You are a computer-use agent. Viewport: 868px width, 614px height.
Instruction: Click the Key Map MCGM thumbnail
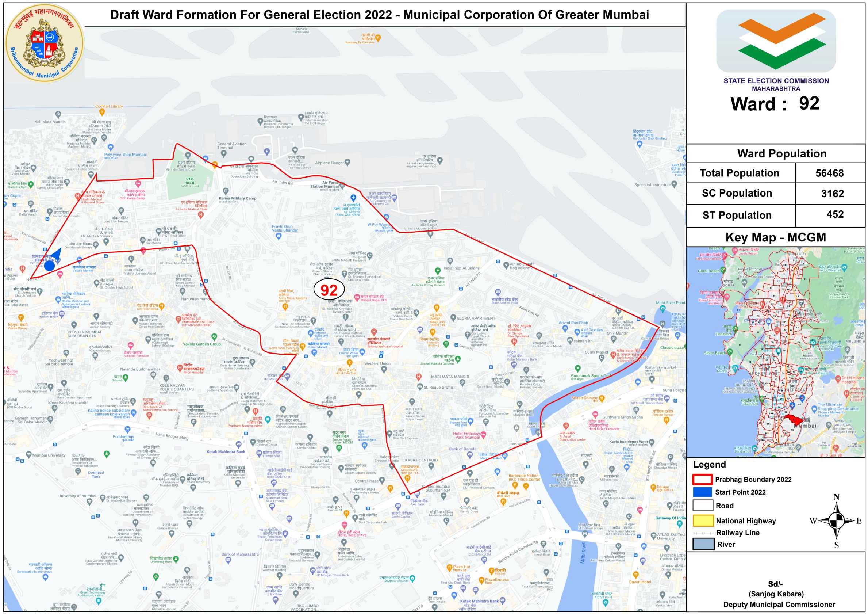tap(775, 352)
